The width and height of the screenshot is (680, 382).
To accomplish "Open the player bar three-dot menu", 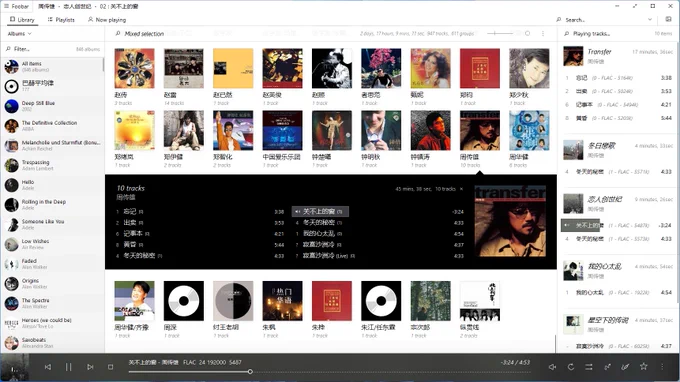I will click(662, 367).
